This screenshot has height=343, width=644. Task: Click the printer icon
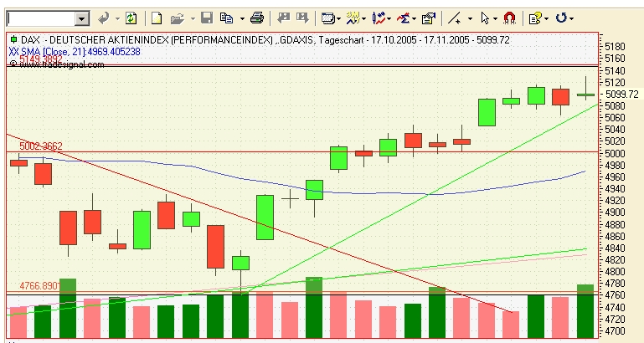(257, 18)
